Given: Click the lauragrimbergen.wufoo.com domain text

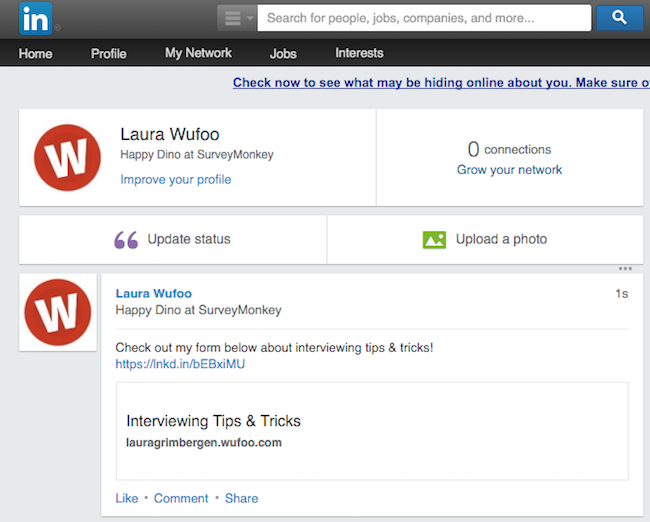Looking at the screenshot, I should point(204,442).
